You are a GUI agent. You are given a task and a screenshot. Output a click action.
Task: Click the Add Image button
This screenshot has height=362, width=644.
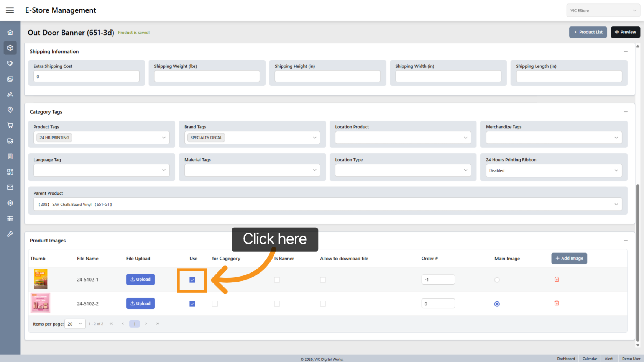point(569,259)
